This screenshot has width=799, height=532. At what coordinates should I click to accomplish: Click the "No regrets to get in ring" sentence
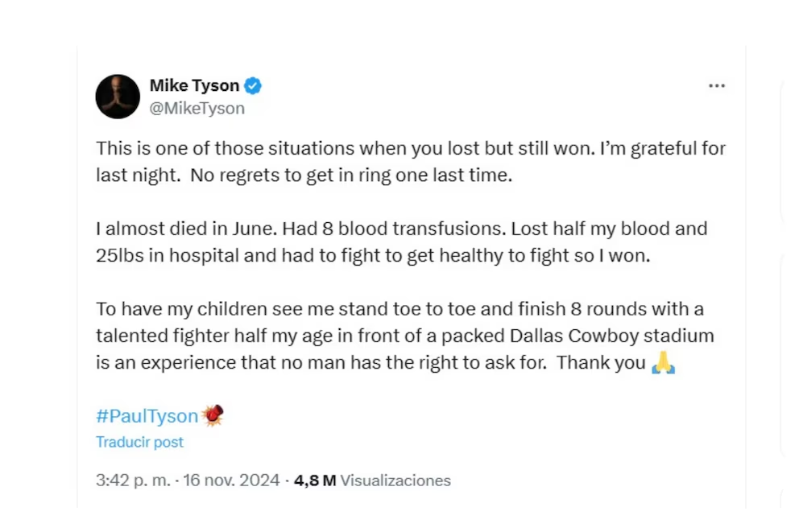click(351, 175)
